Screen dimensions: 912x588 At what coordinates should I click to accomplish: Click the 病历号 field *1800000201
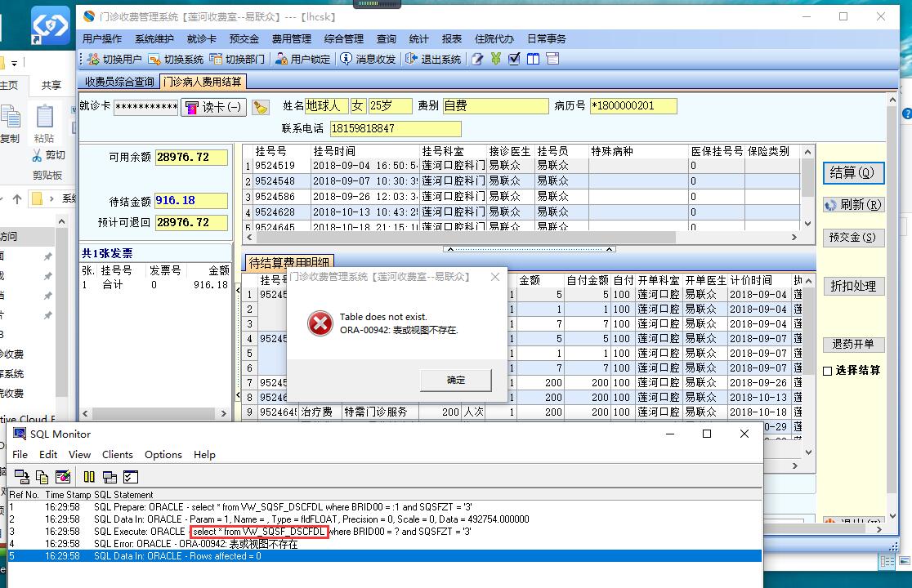click(x=633, y=105)
